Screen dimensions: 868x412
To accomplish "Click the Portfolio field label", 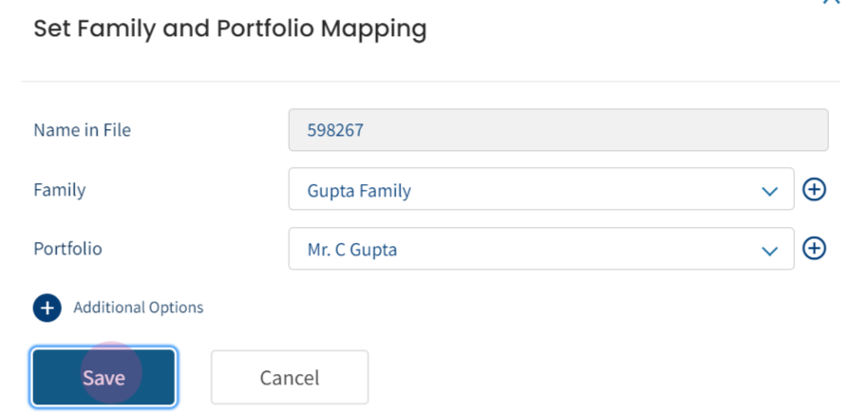I will coord(67,249).
